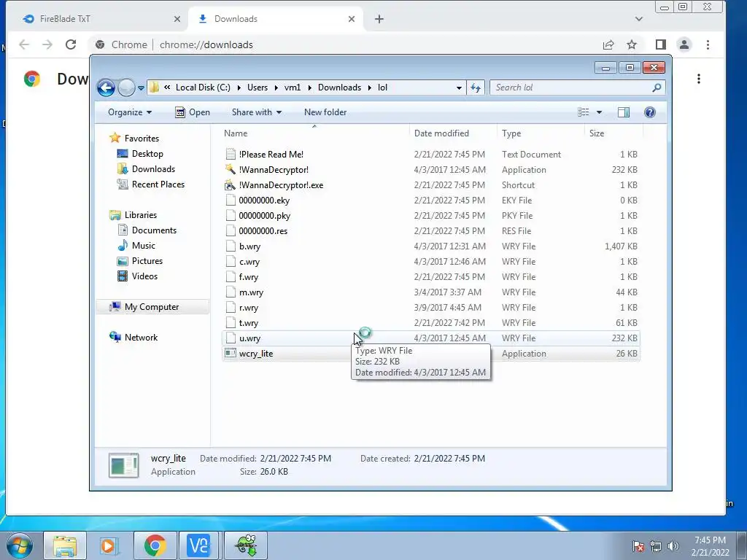
Task: Open the Organize menu
Action: pyautogui.click(x=130, y=112)
